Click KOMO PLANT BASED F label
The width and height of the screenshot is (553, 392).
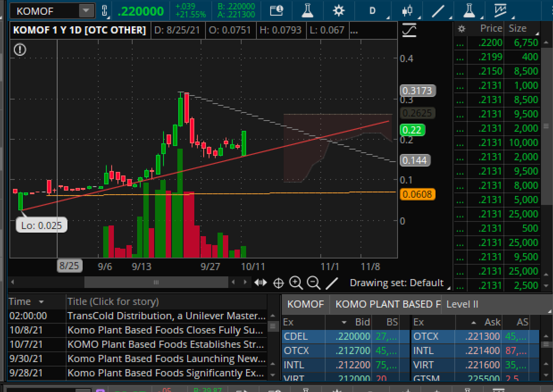(388, 304)
